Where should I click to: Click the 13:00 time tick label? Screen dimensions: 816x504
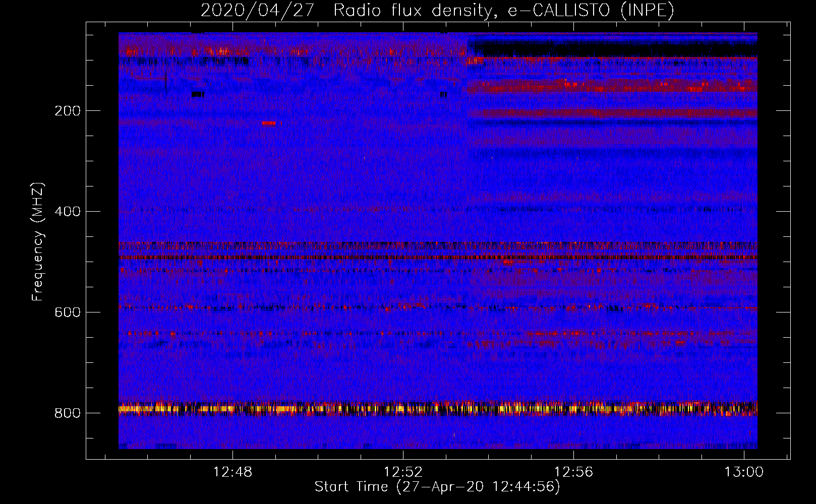(744, 472)
